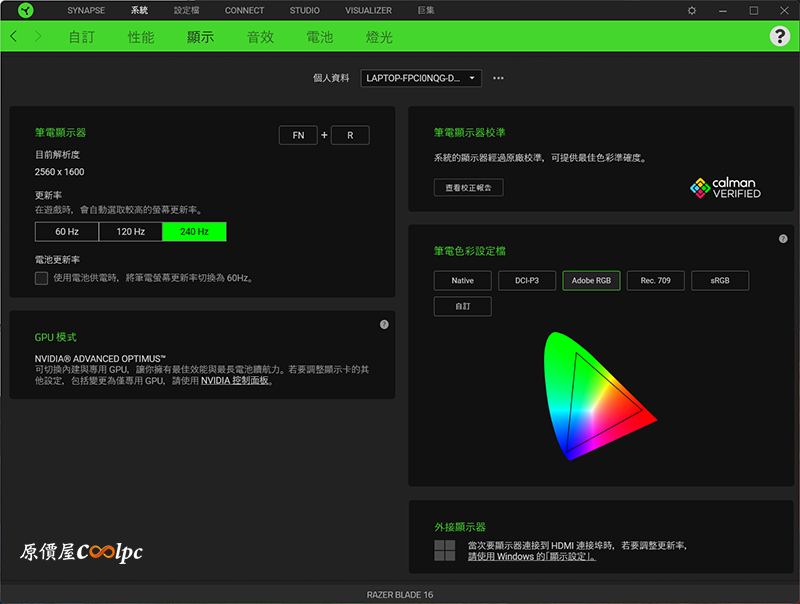Go back with the left arrow
The width and height of the screenshot is (800, 604).
[x=14, y=36]
